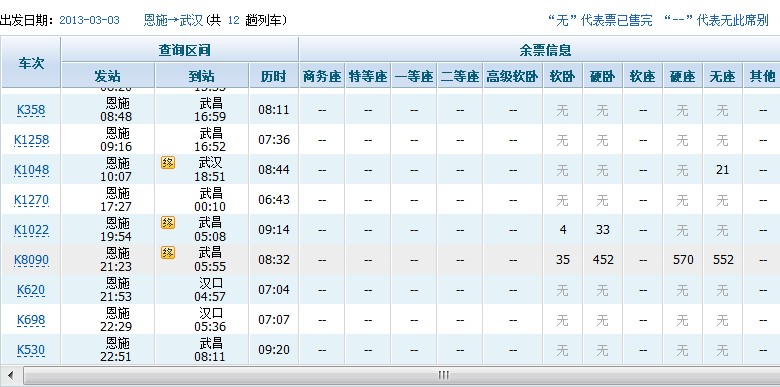Open train K1258 details link

(x=31, y=140)
